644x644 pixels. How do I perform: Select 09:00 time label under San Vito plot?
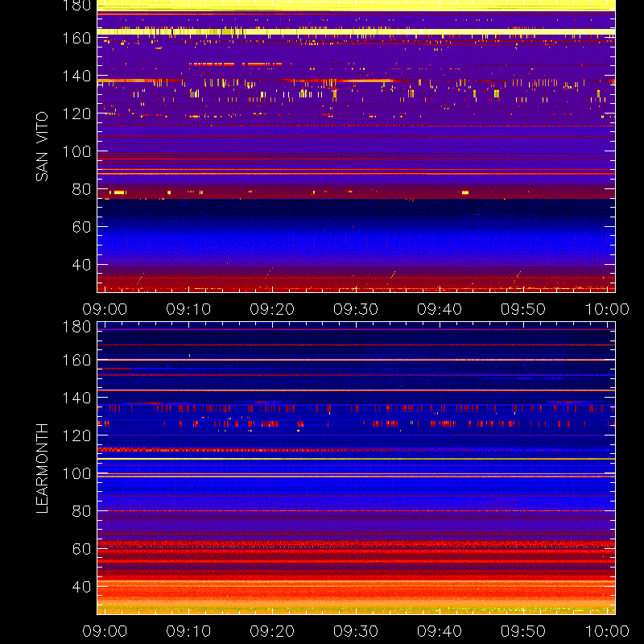point(105,309)
